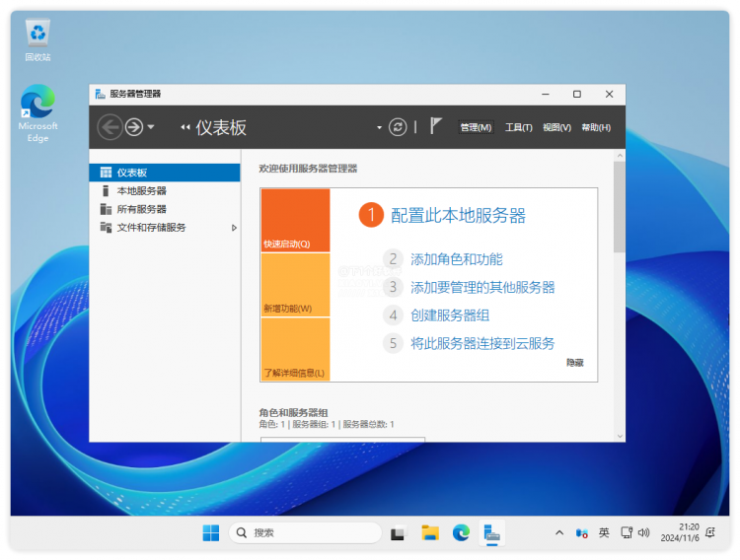Switch input language 英 indicator
Viewport: 740px width, 560px height.
604,532
